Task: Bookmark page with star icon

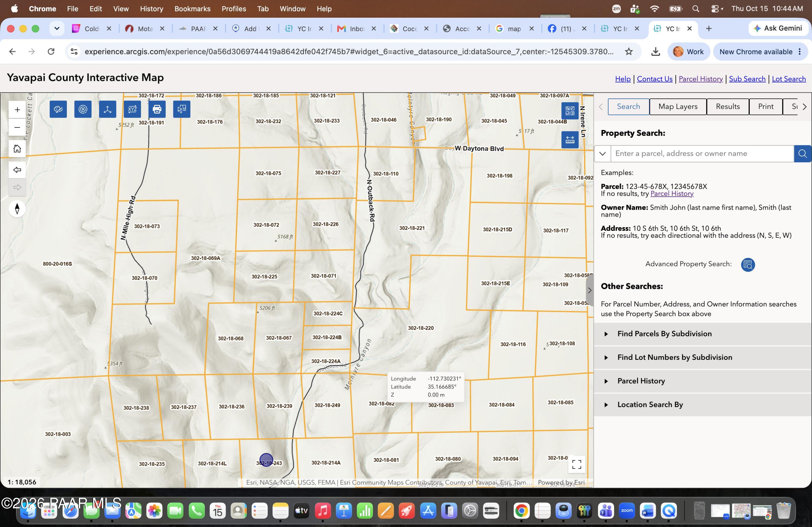Action: pyautogui.click(x=629, y=51)
